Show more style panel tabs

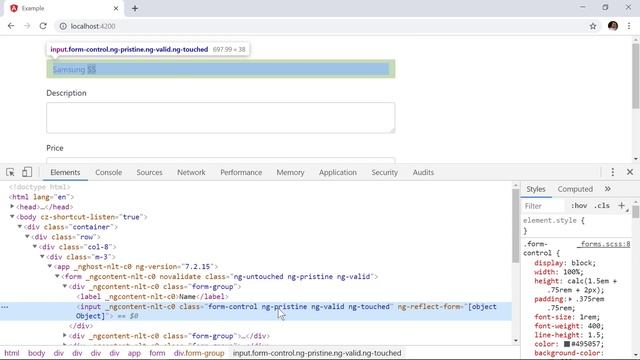click(607, 189)
